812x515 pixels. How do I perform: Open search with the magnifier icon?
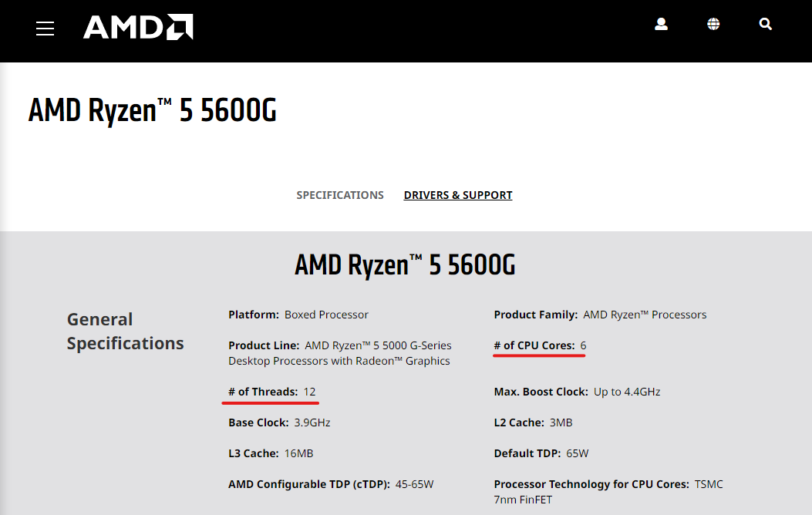(766, 24)
